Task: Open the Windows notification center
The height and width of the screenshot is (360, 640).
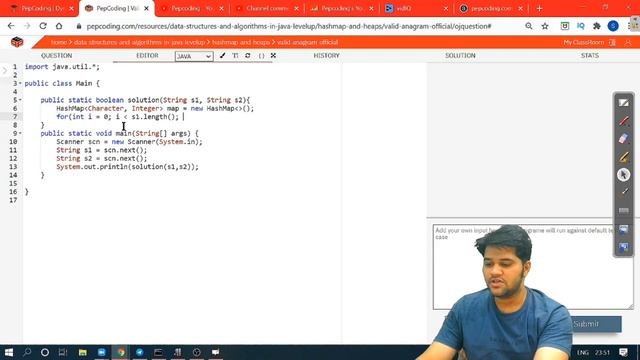Action: coord(623,352)
